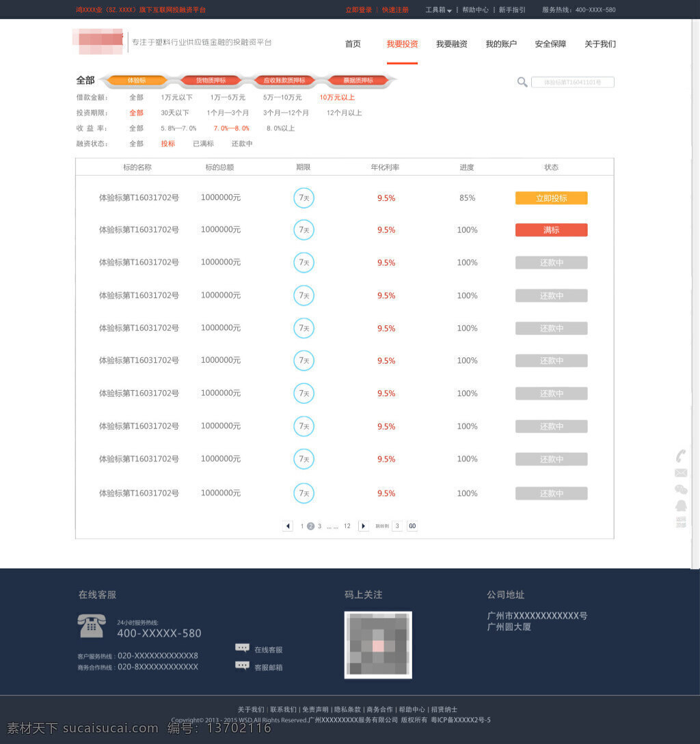Click the 7天 circle in the 85% row
Screen dimensions: 700x744
pos(304,198)
